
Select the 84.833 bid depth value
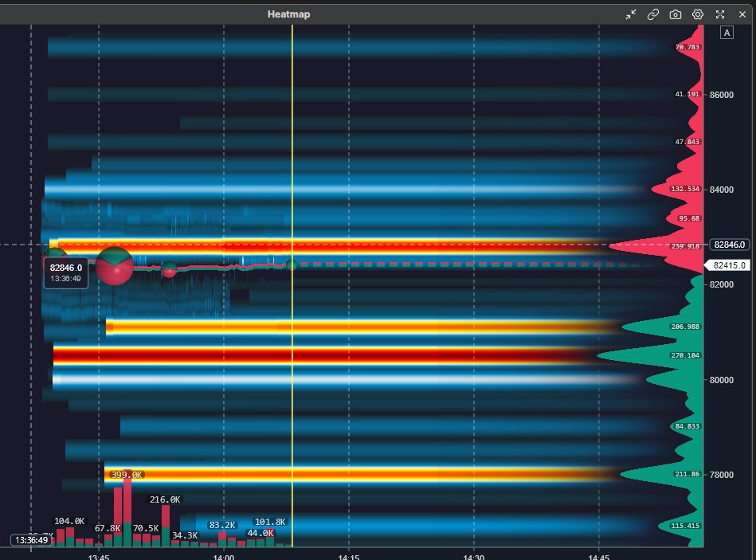click(x=687, y=426)
